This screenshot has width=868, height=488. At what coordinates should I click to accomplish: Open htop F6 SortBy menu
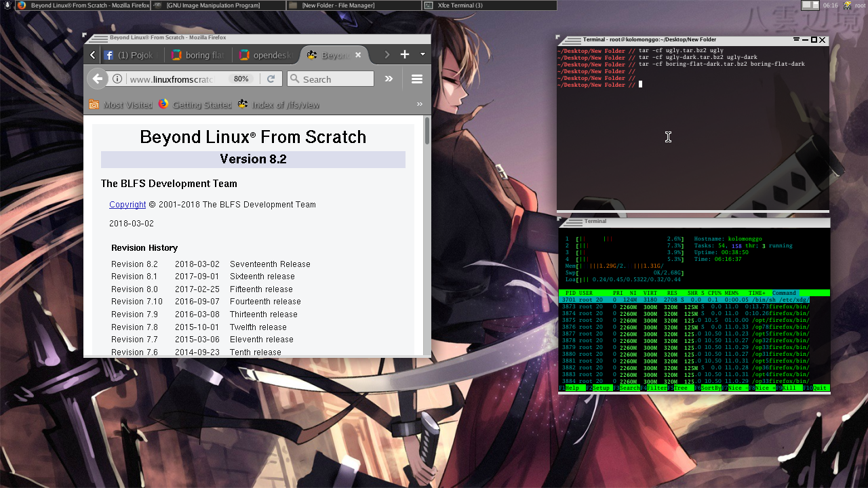point(708,388)
